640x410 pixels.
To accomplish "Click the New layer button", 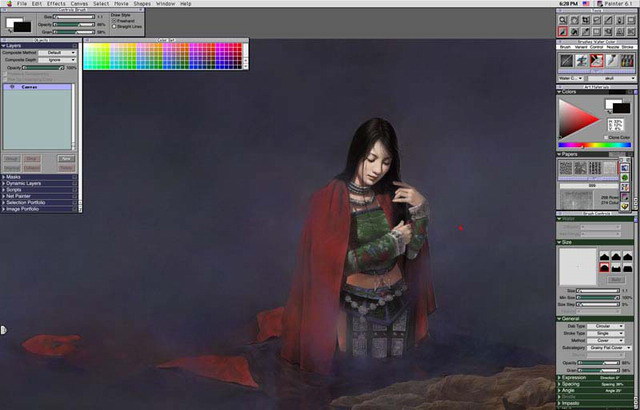I will tap(66, 158).
